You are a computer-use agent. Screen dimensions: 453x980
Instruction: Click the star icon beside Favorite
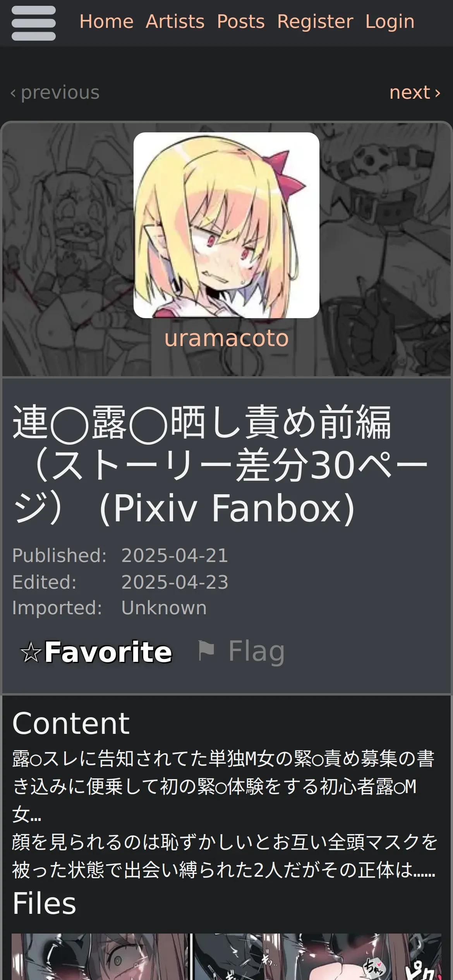31,652
